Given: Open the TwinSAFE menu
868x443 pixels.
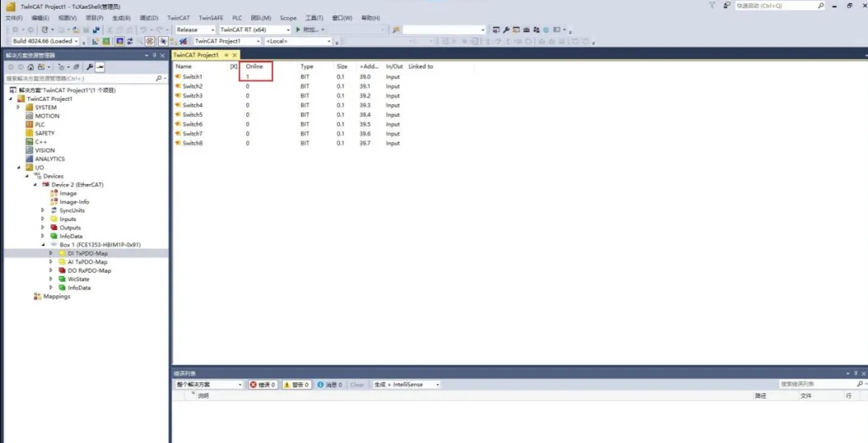Looking at the screenshot, I should pyautogui.click(x=211, y=19).
